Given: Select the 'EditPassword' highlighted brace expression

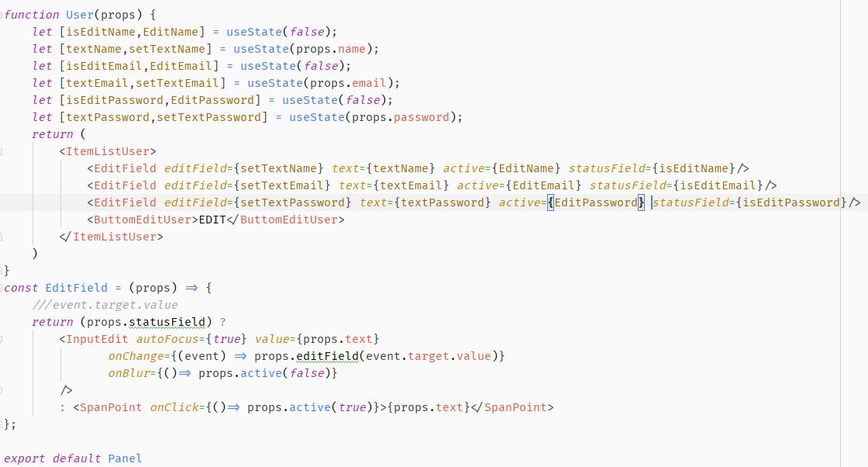Looking at the screenshot, I should point(596,202).
